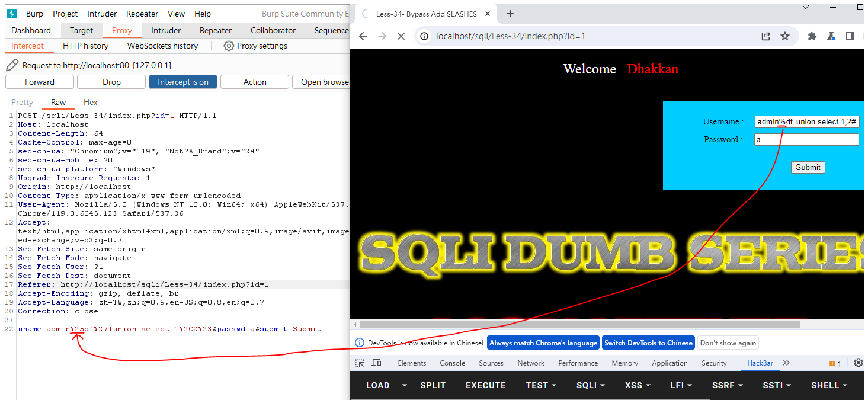Go forward in the Chrome browser
The width and height of the screenshot is (868, 400).
point(382,36)
